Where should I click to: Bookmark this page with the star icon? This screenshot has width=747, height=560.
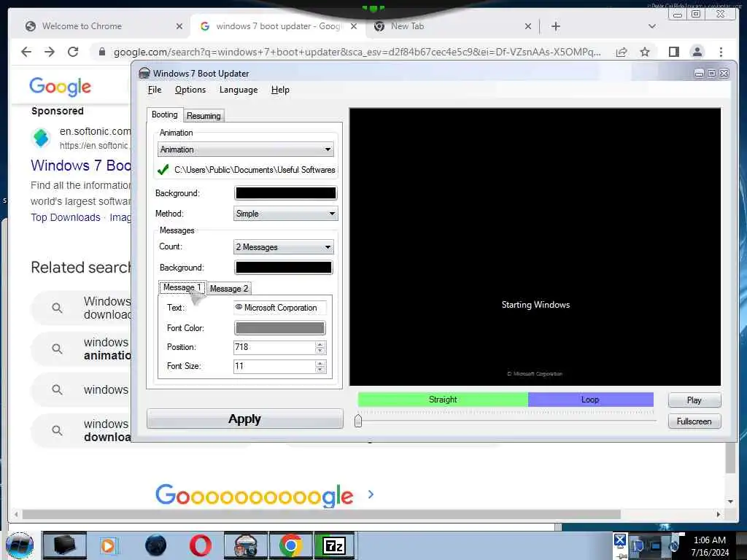tap(645, 52)
